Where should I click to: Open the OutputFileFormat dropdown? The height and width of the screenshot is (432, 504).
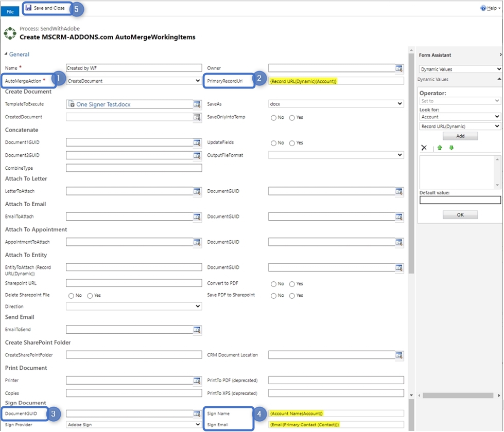click(x=336, y=155)
